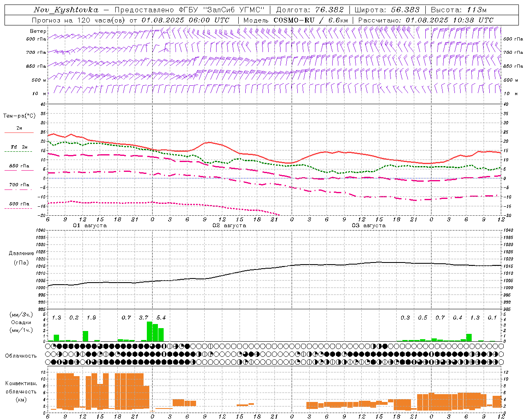Click the 700 гПа temperature legend entry
Image resolution: width=525 pixels, height=420 pixels.
click(19, 185)
